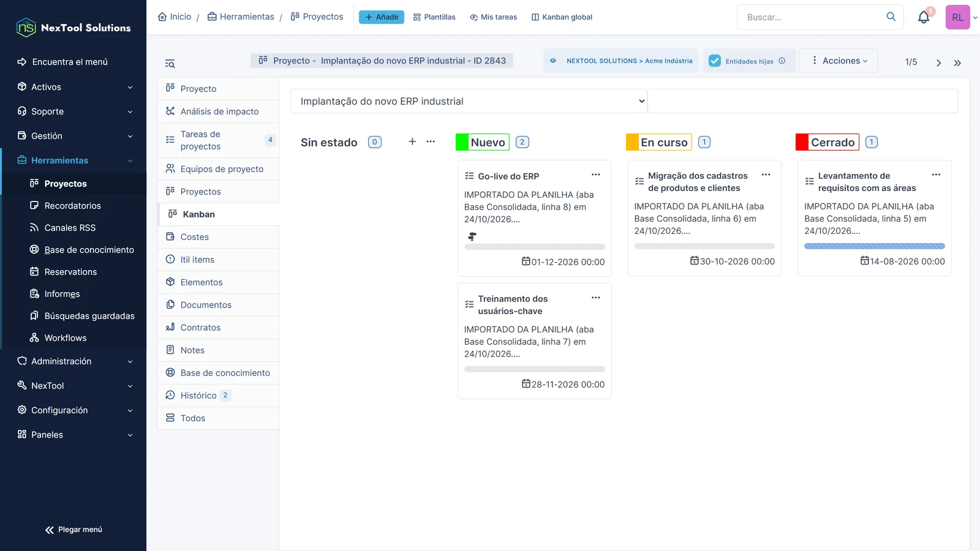Click the red Cerrado status color swatch
980x551 pixels.
pos(802,142)
